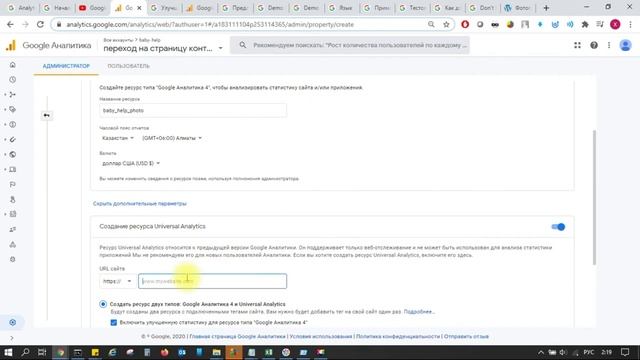Open the help question mark icon

(x=594, y=45)
